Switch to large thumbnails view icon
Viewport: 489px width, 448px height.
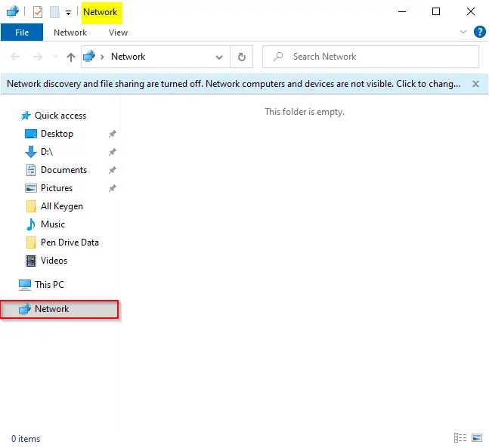(477, 437)
